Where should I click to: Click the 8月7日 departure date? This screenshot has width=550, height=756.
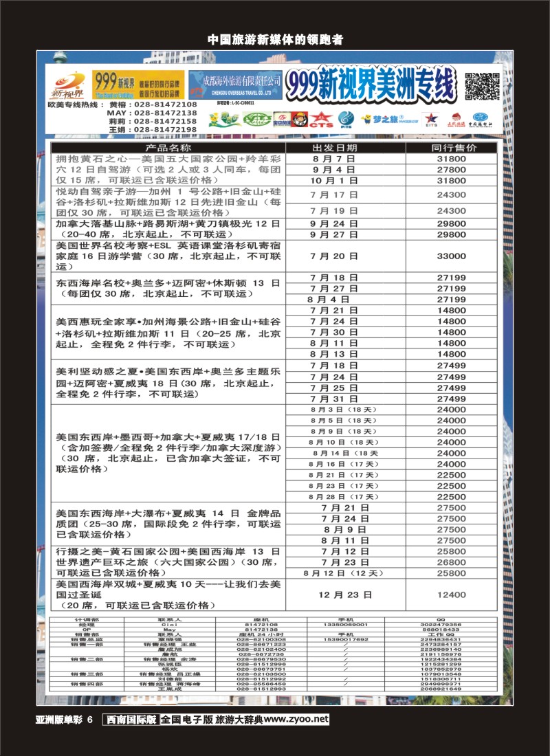coord(334,159)
